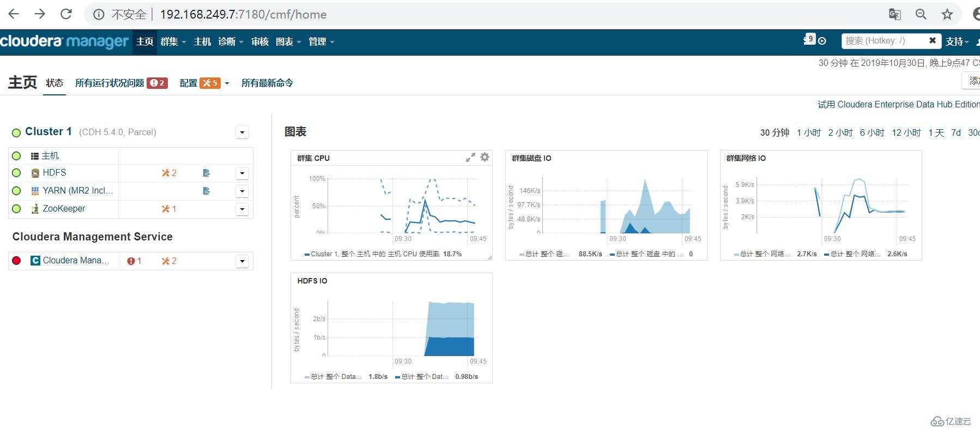Click Cluster 1 health status circle
Viewport: 980px width, 428px height.
tap(16, 132)
